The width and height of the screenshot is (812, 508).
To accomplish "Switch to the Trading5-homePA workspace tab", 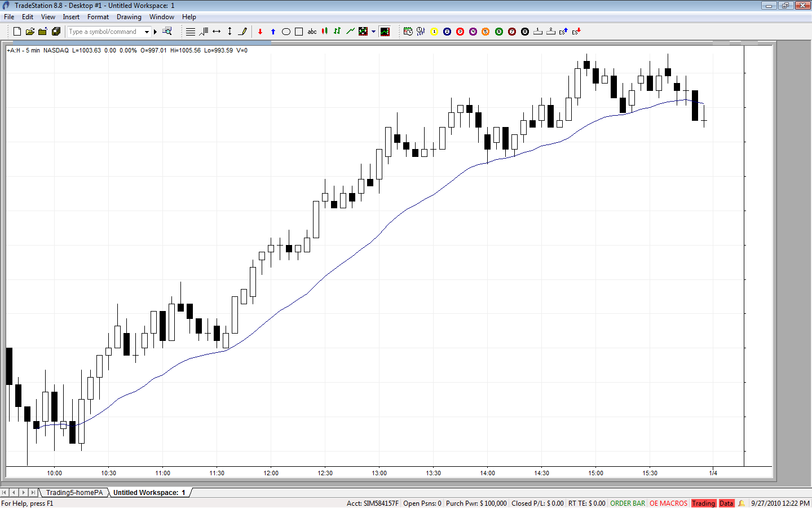I will click(x=74, y=493).
